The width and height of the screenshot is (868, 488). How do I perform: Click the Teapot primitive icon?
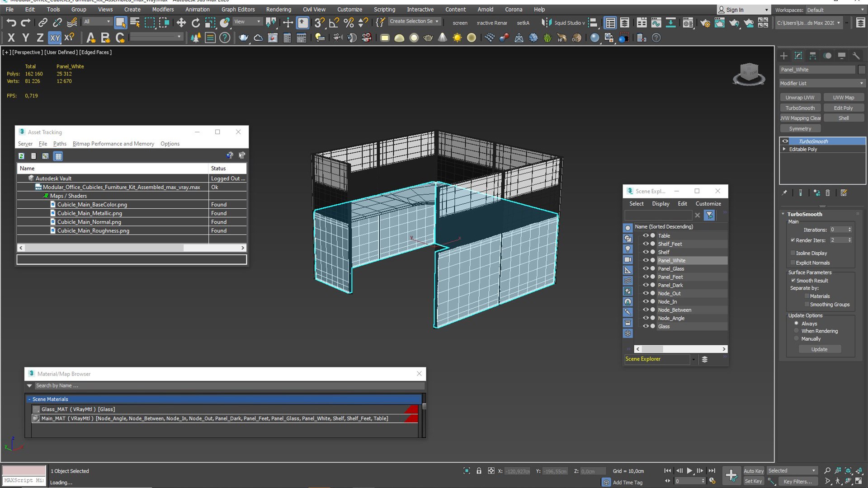[x=428, y=38]
